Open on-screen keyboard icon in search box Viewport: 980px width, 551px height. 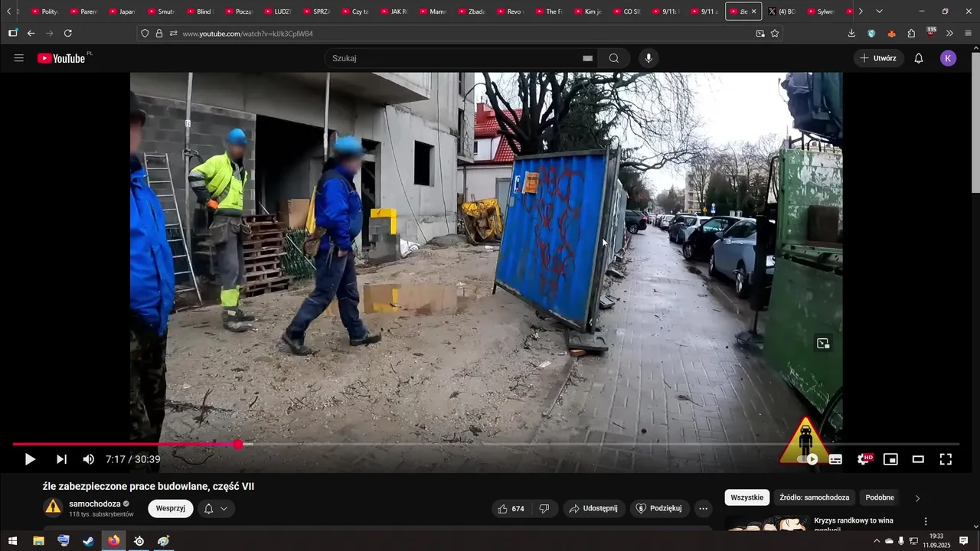tap(587, 58)
